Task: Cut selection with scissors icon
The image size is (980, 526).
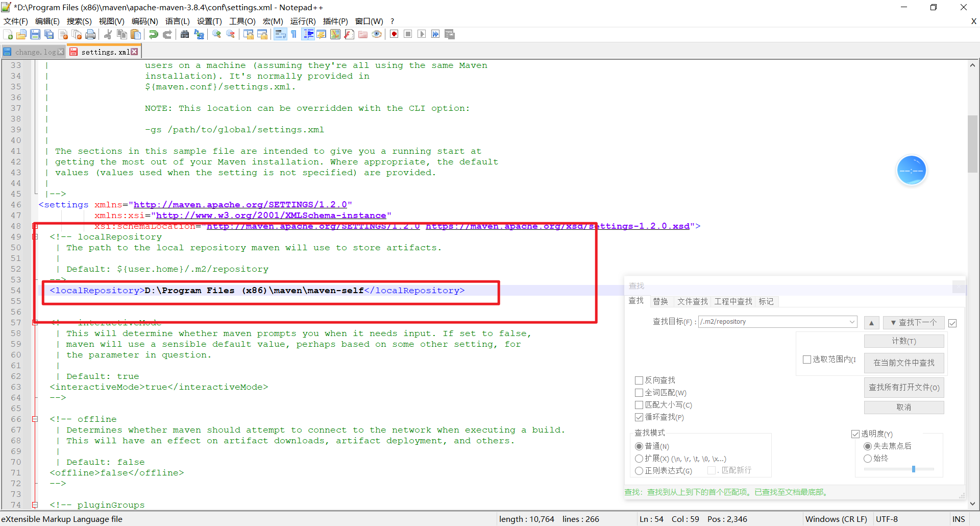Action: click(x=108, y=34)
